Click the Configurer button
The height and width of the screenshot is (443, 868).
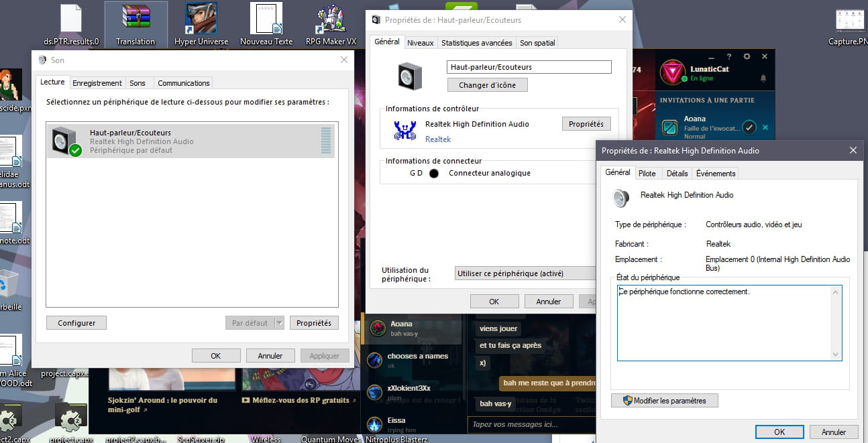(x=76, y=323)
